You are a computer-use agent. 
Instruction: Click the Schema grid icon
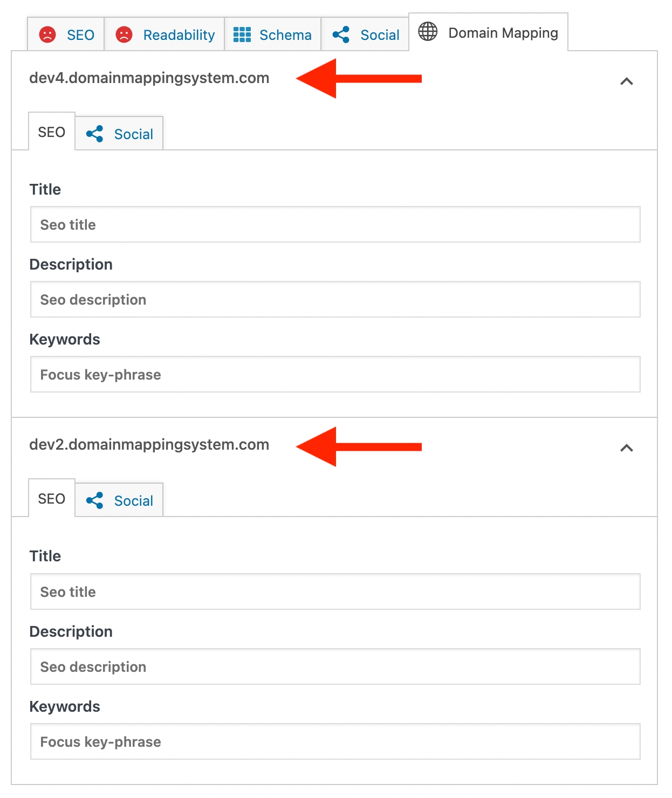click(x=242, y=35)
